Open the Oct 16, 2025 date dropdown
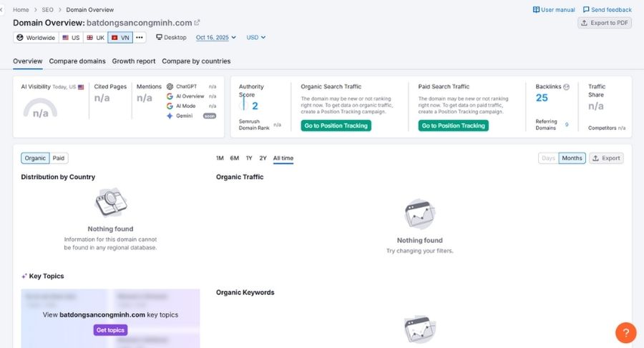 click(216, 37)
